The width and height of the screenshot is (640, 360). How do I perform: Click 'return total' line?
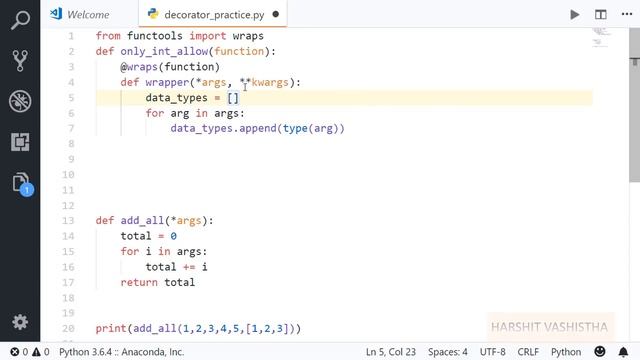point(158,282)
